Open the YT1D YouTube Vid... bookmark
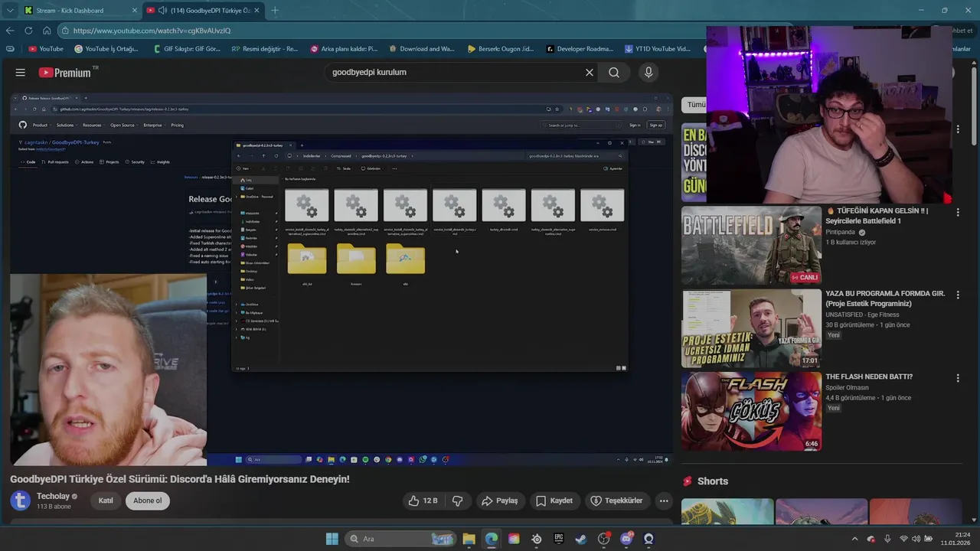Viewport: 980px width, 551px height. point(658,49)
